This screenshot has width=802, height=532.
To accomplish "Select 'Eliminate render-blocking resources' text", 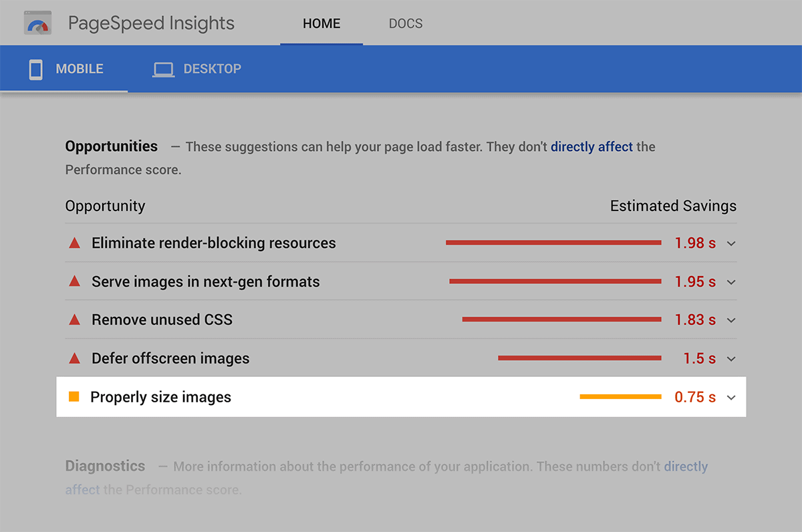I will 214,243.
